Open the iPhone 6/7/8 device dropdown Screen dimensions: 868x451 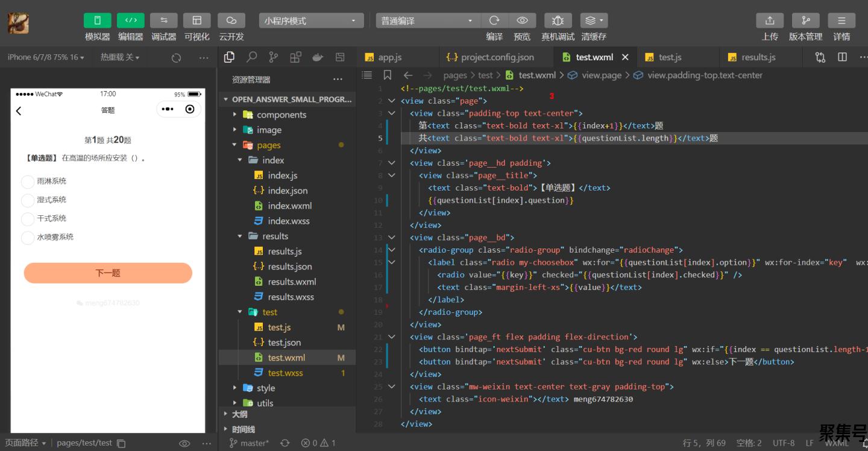(x=46, y=57)
